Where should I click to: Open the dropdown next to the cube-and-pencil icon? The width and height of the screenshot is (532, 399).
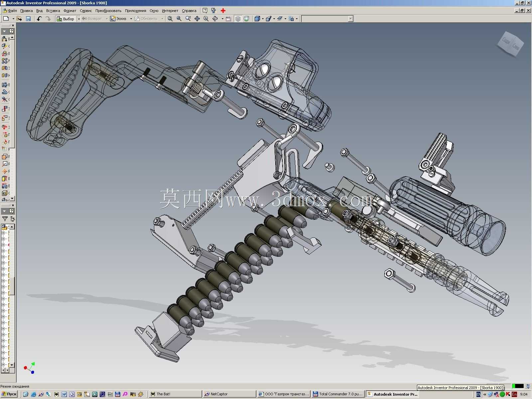coord(274,19)
